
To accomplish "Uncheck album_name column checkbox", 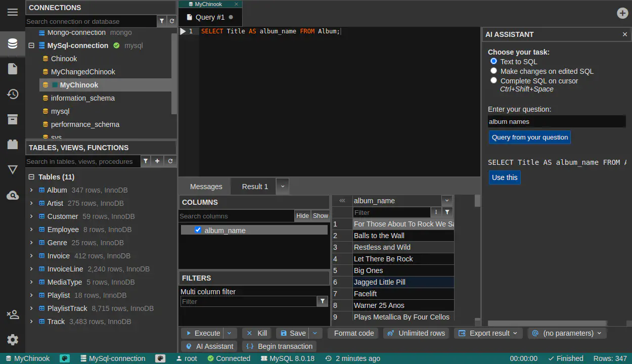I will tap(198, 230).
